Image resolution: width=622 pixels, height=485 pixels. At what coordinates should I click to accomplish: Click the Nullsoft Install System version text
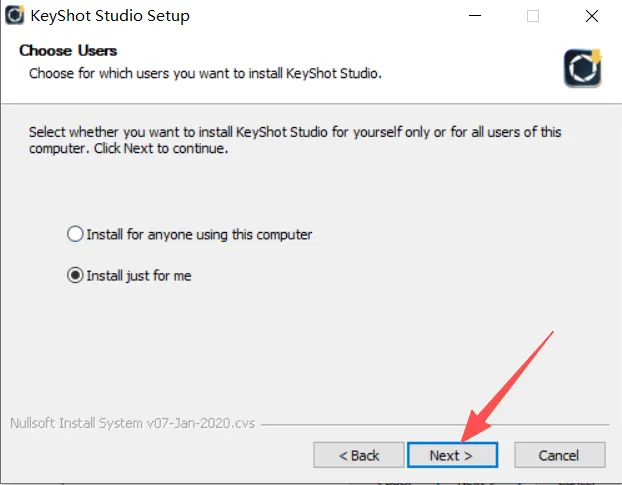coord(132,423)
